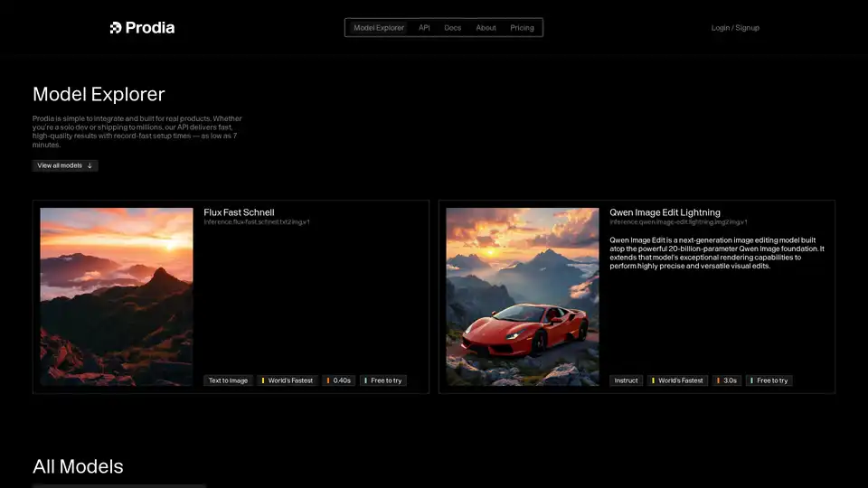Viewport: 868px width, 488px height.
Task: Select the Qwen Image Edit Lightning title
Action: point(665,212)
